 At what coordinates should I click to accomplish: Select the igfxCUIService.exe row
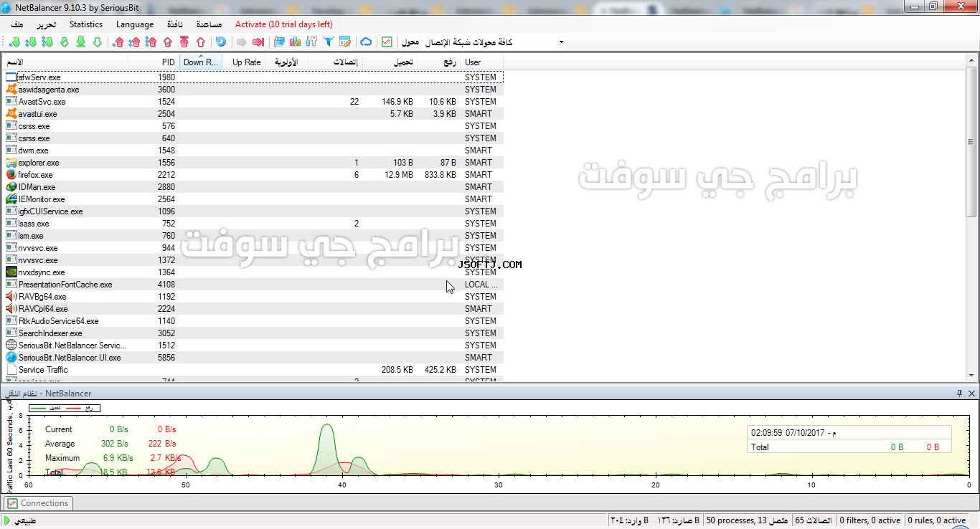coord(253,211)
